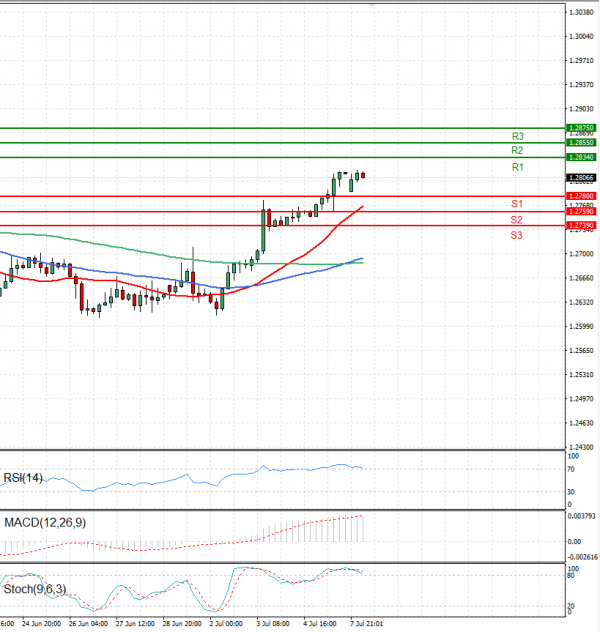Viewport: 600px width, 632px height.
Task: Click the 1.29030 price axis value
Action: coord(581,109)
